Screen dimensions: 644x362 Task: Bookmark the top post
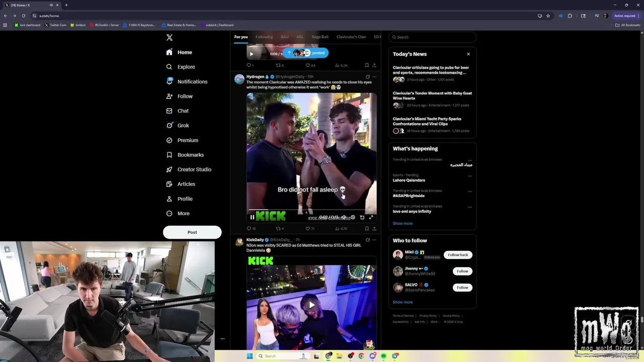367,65
